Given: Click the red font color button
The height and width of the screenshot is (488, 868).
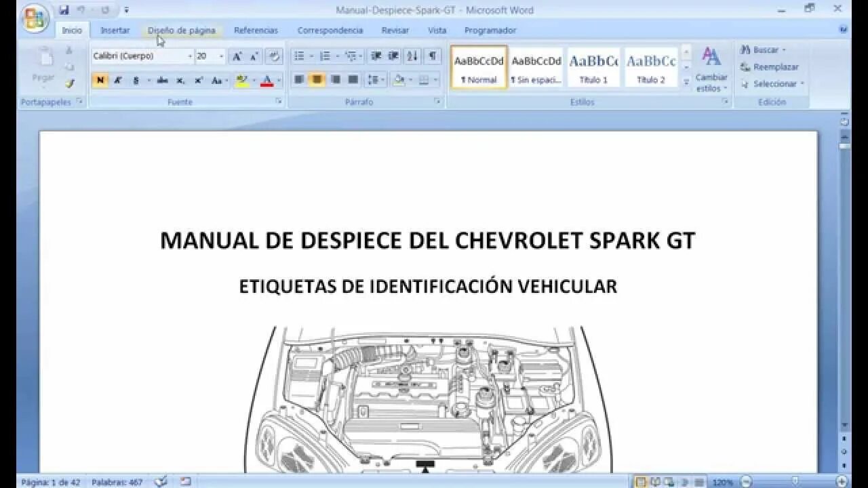Looking at the screenshot, I should tap(267, 81).
